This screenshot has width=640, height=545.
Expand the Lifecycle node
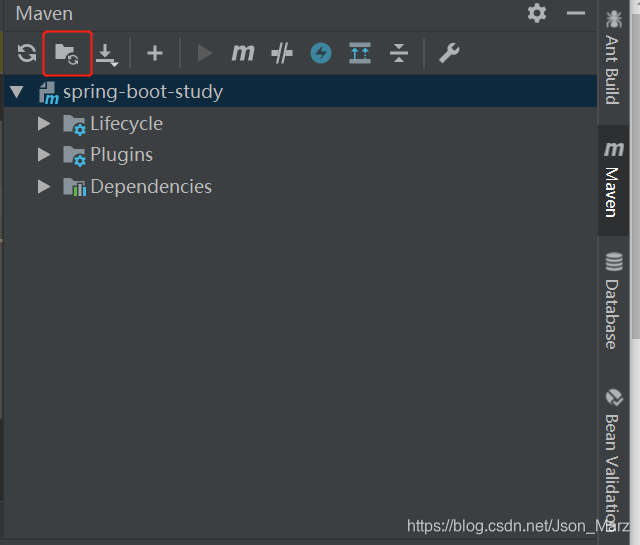(x=44, y=123)
